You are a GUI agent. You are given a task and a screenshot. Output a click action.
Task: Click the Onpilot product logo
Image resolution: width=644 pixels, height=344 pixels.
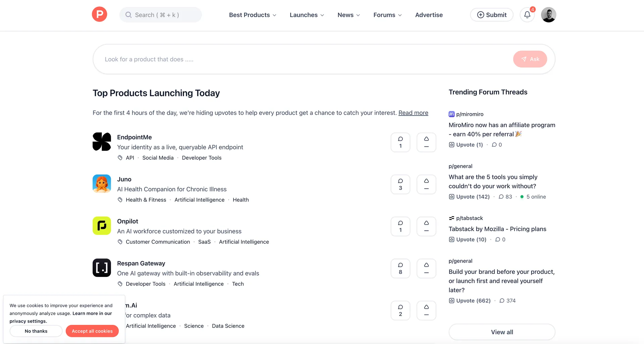pyautogui.click(x=102, y=226)
